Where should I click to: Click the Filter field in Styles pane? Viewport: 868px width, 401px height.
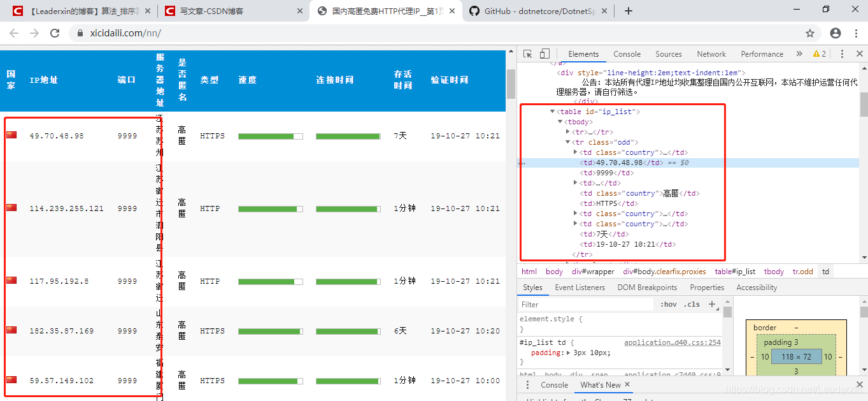pyautogui.click(x=586, y=304)
